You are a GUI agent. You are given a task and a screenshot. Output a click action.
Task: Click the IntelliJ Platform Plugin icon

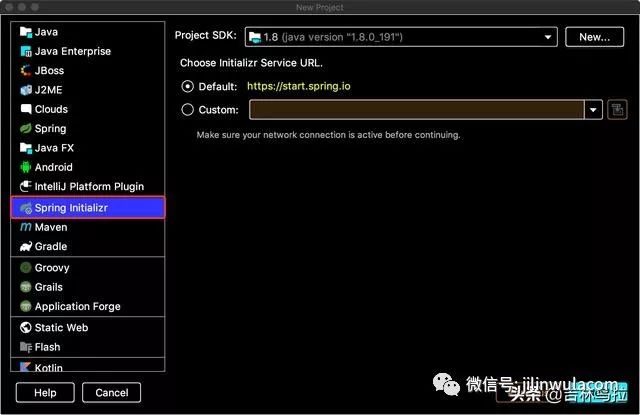pos(26,186)
